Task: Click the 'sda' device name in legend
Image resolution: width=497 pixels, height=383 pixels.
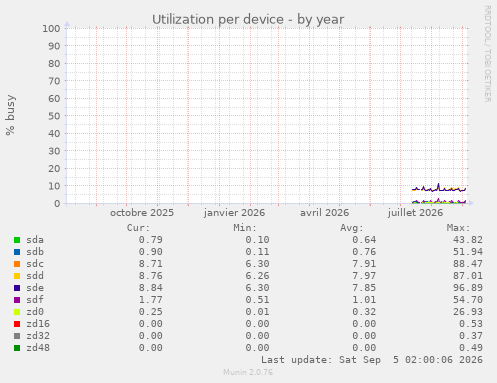Action: 35,240
